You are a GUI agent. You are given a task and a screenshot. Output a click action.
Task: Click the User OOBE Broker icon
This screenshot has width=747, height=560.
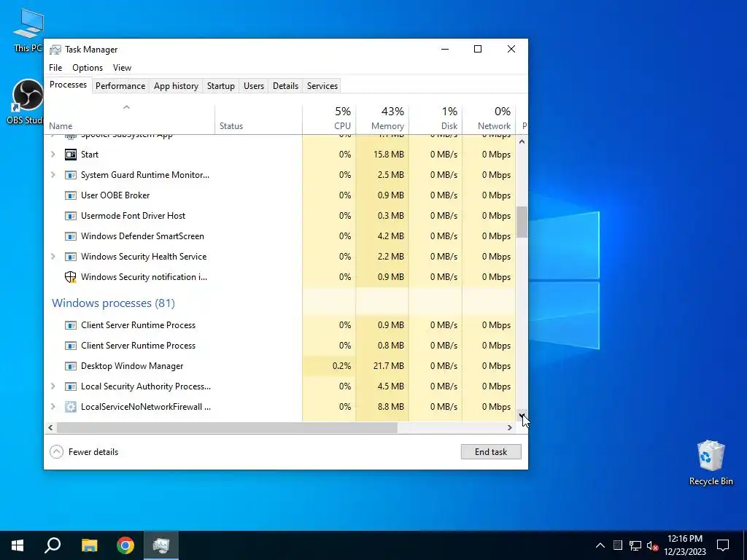(x=71, y=195)
